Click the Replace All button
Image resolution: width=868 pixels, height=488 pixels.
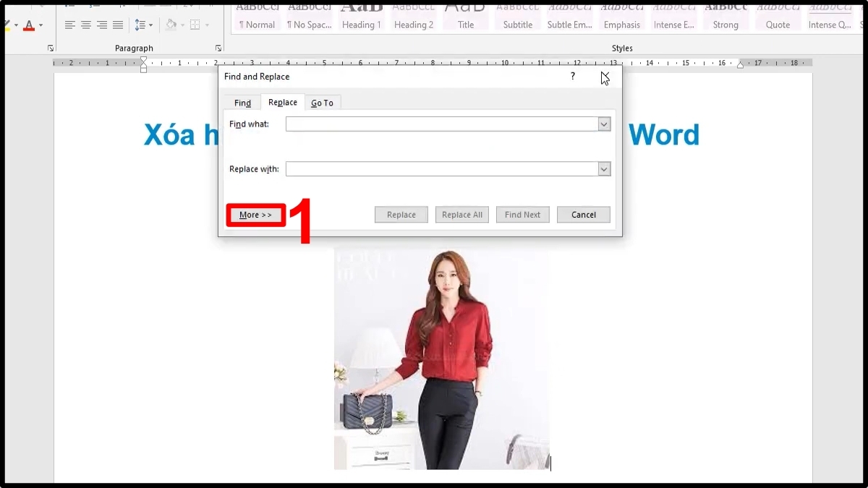(x=462, y=215)
